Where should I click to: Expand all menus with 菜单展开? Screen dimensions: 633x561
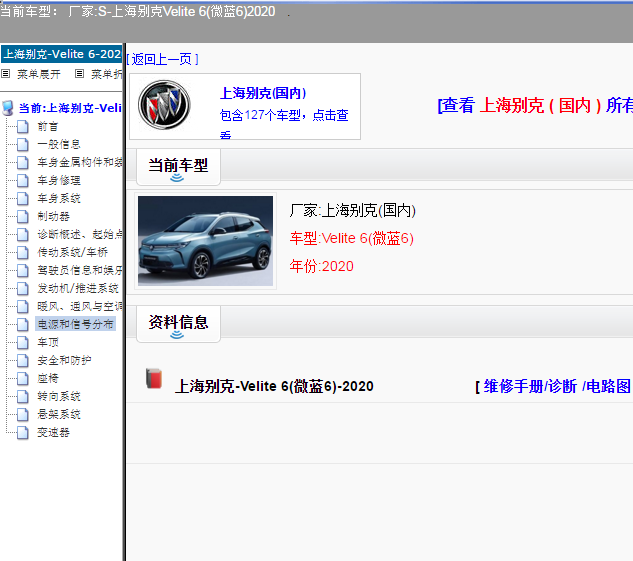point(39,74)
